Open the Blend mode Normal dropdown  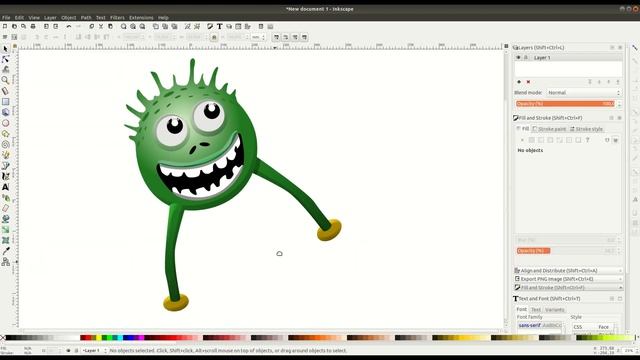point(584,93)
